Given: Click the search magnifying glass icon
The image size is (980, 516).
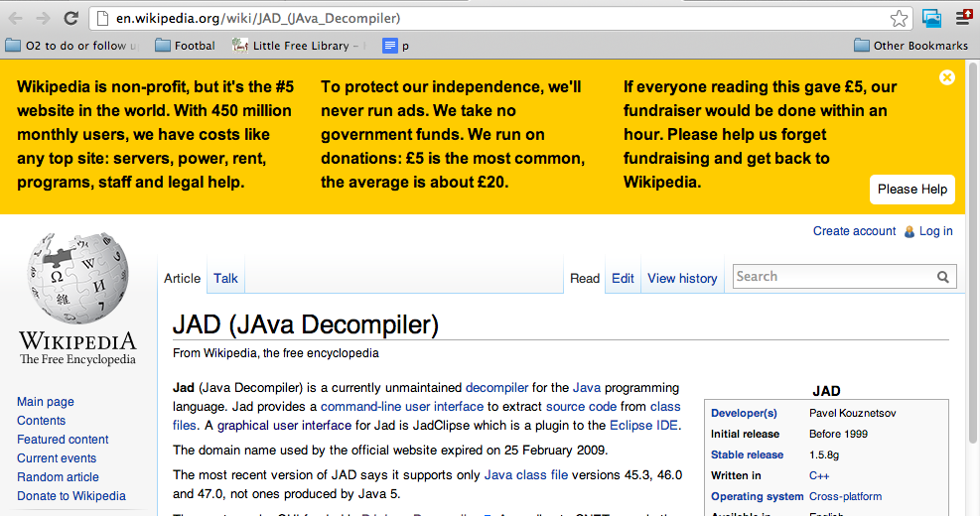Looking at the screenshot, I should pos(943,277).
